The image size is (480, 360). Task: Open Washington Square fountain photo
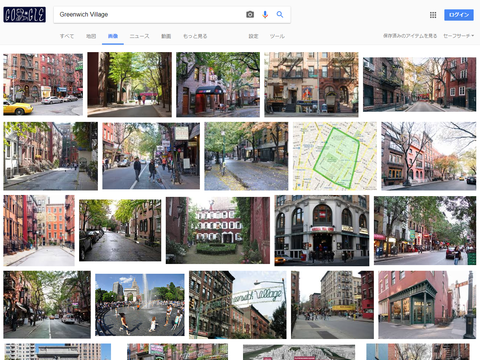tap(140, 305)
